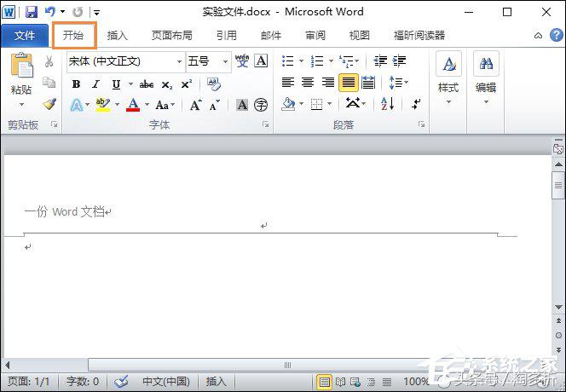Undo the last action with the undo arrow
The image size is (566, 392).
tap(50, 12)
